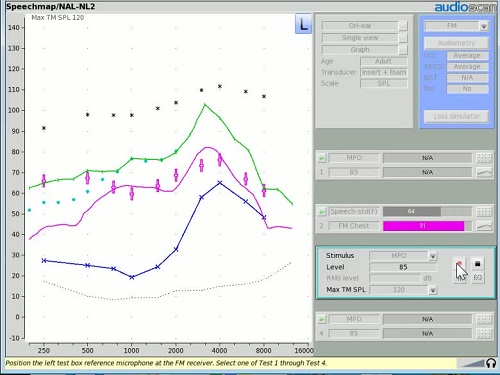Click small button beside Single view
The height and width of the screenshot is (375, 500).
click(x=403, y=38)
